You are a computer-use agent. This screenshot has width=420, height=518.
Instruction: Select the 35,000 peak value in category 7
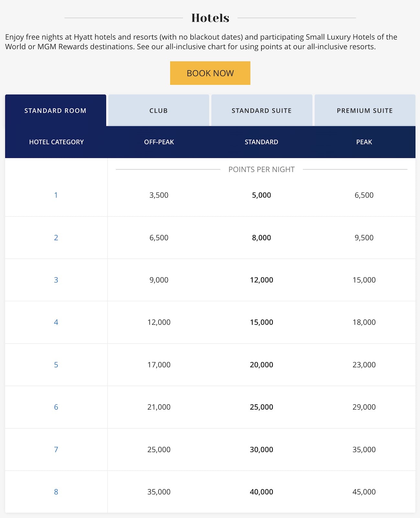tap(364, 450)
